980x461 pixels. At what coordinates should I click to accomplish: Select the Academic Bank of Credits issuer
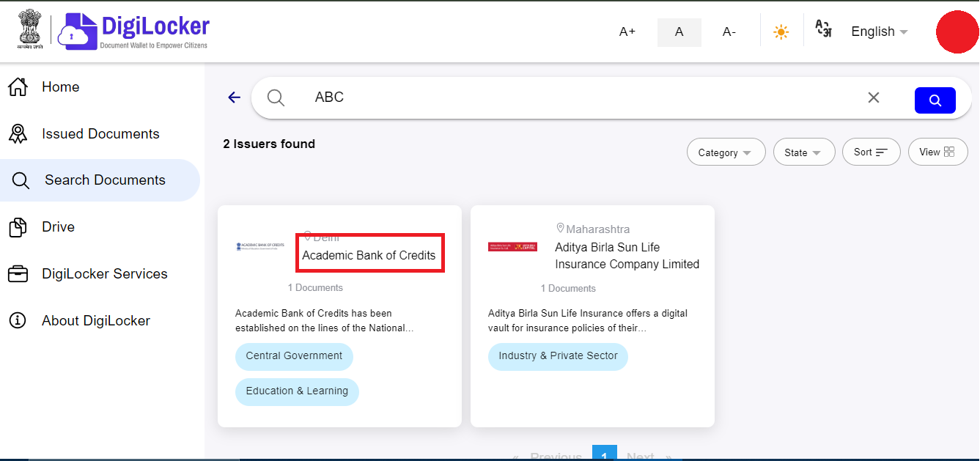pos(369,254)
